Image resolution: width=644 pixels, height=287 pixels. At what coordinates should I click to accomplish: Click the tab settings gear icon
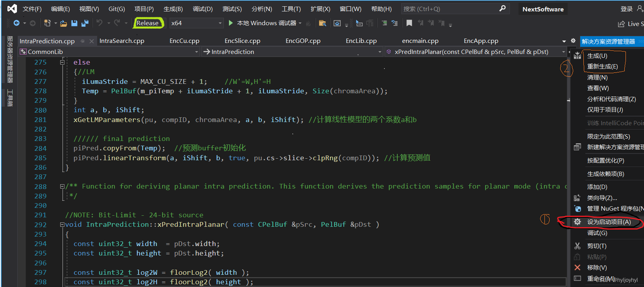pos(573,41)
